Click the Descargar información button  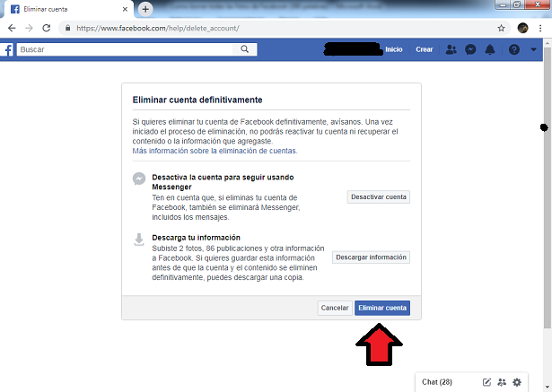[x=371, y=257]
